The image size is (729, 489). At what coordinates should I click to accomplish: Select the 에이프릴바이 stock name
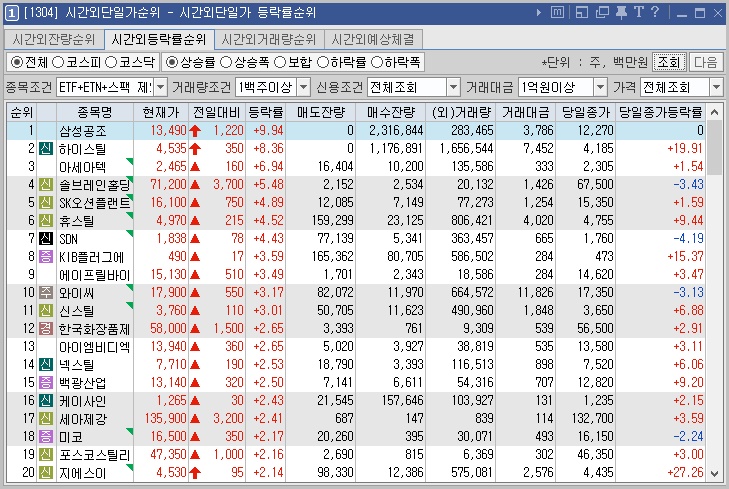(x=94, y=275)
